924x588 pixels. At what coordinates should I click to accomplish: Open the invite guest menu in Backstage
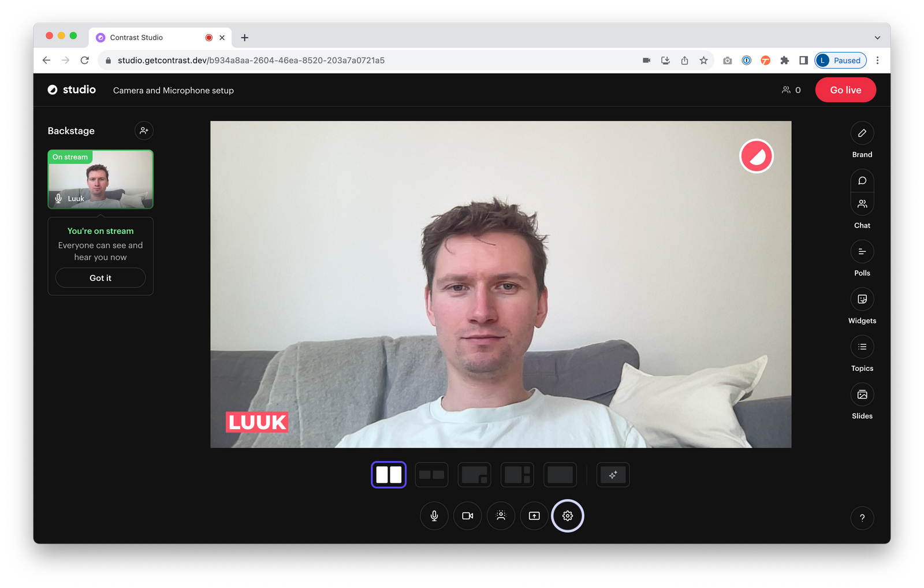[x=143, y=131]
